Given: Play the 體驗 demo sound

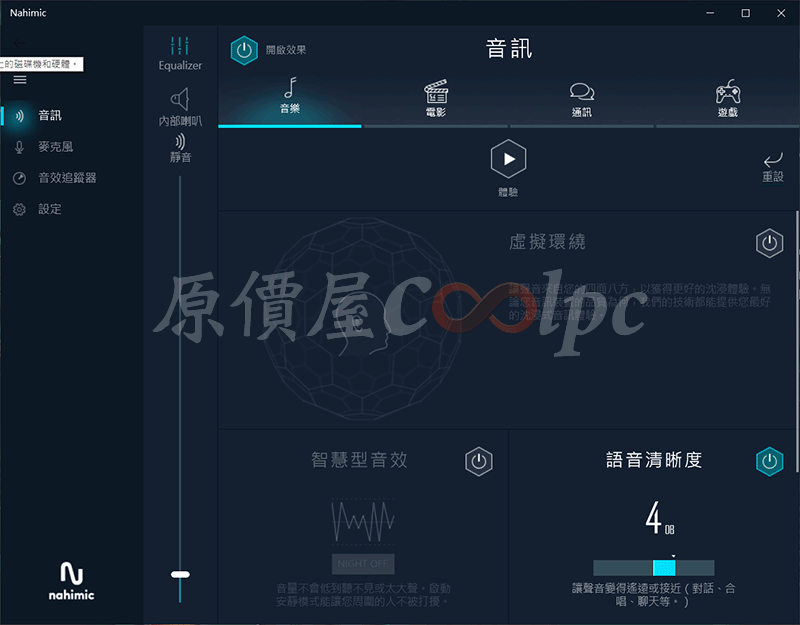Looking at the screenshot, I should coord(508,159).
